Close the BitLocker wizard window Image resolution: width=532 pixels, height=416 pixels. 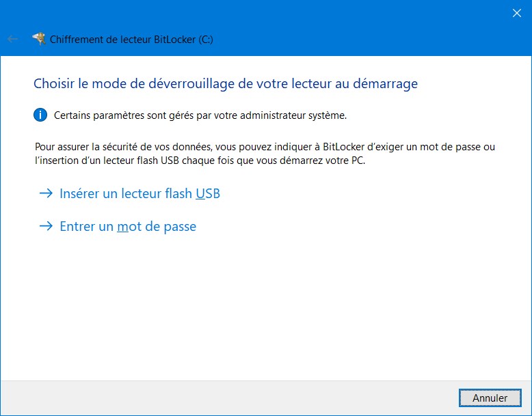pyautogui.click(x=517, y=13)
